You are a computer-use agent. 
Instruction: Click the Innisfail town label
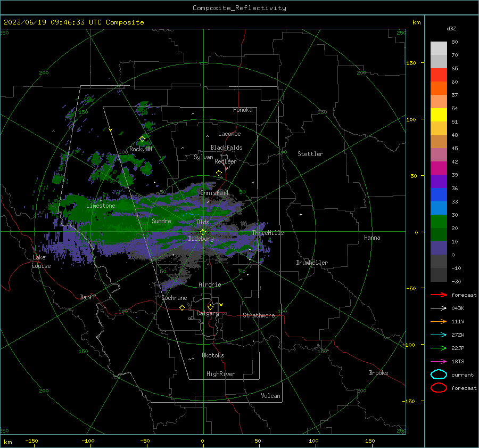pyautogui.click(x=214, y=193)
